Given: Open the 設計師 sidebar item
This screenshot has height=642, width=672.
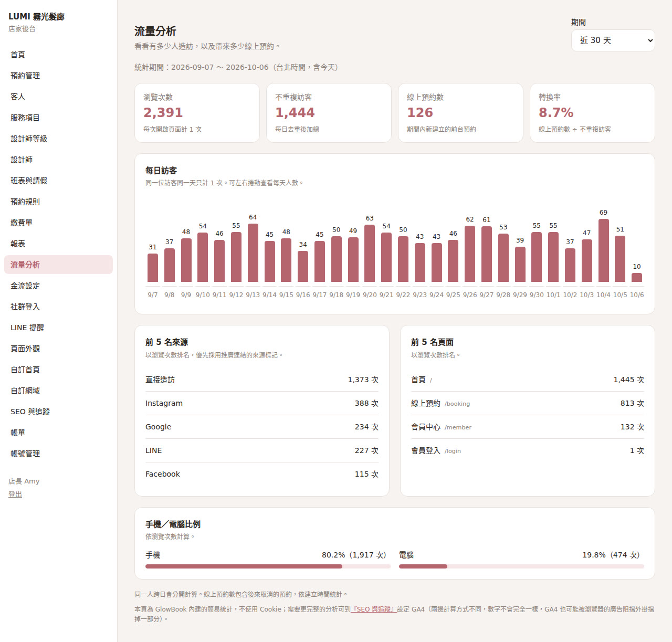Looking at the screenshot, I should pos(58,160).
